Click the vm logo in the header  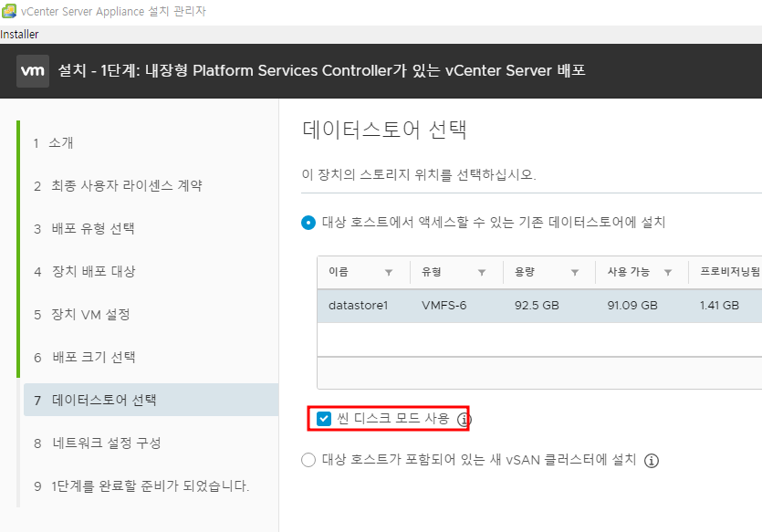pyautogui.click(x=33, y=71)
